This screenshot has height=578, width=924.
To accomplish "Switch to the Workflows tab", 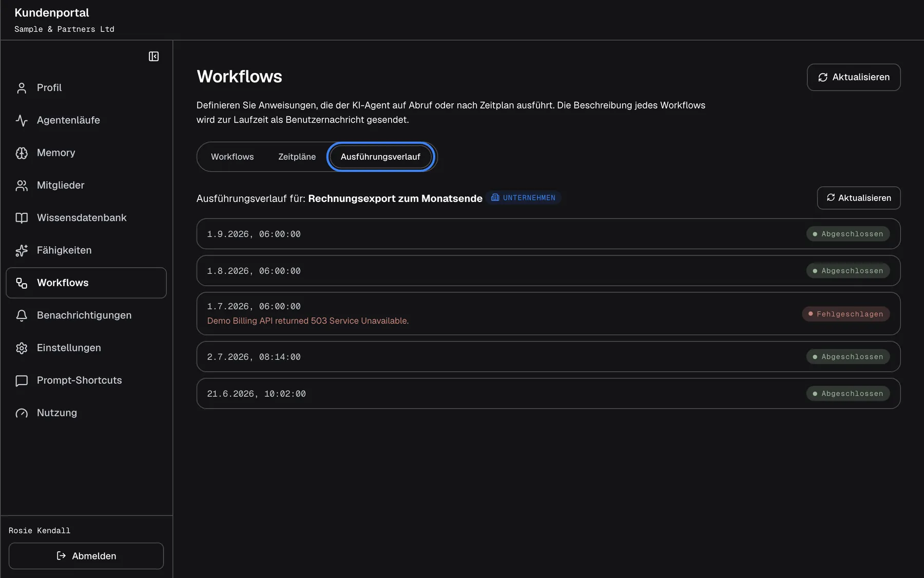I will click(232, 157).
